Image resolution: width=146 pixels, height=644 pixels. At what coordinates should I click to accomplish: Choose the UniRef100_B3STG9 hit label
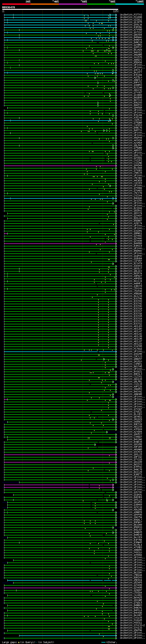pos(131,308)
